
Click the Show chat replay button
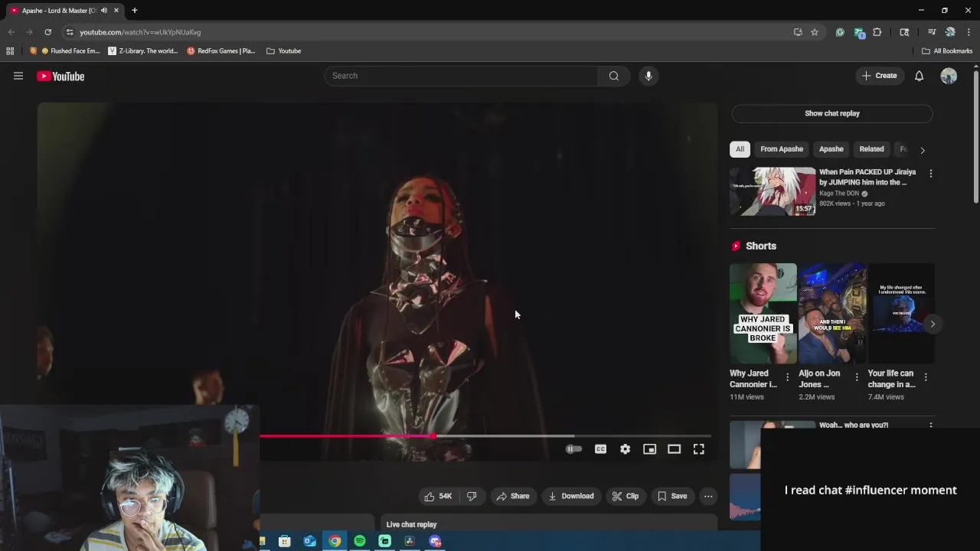pyautogui.click(x=832, y=113)
